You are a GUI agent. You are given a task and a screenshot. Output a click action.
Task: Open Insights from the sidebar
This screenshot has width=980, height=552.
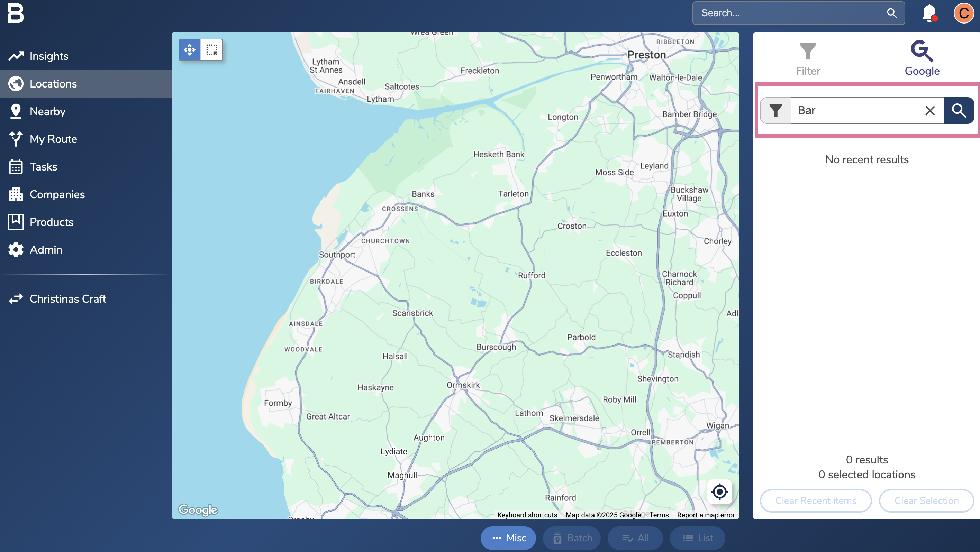coord(49,56)
